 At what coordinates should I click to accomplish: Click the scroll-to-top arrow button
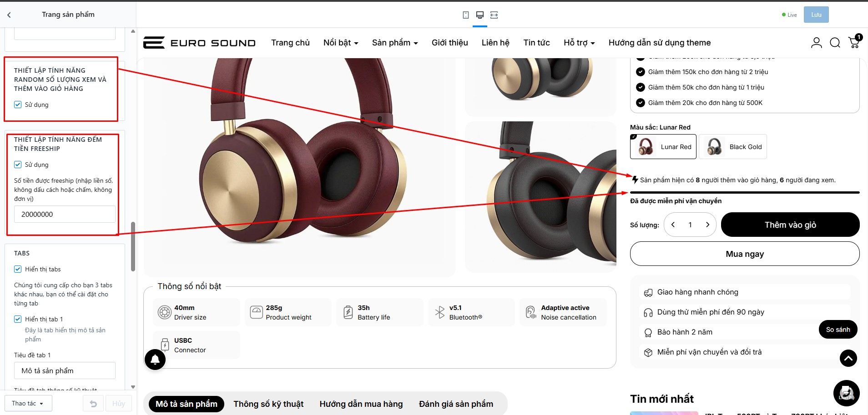point(848,358)
